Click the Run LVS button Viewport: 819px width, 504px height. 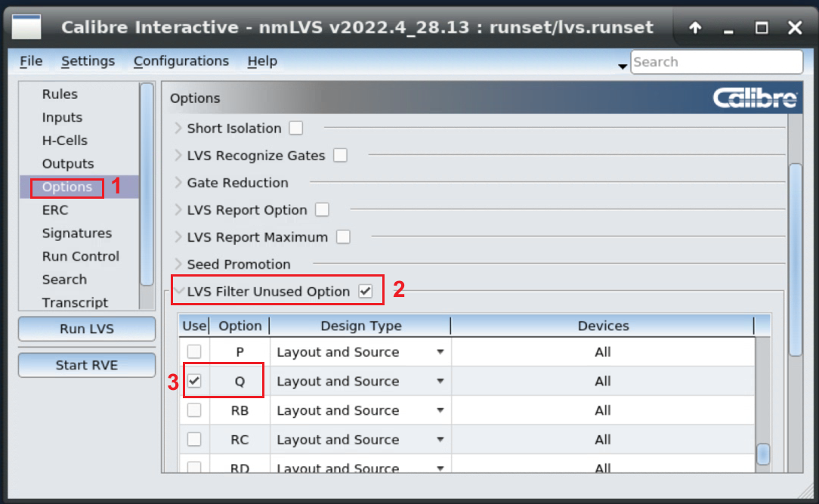pyautogui.click(x=87, y=329)
